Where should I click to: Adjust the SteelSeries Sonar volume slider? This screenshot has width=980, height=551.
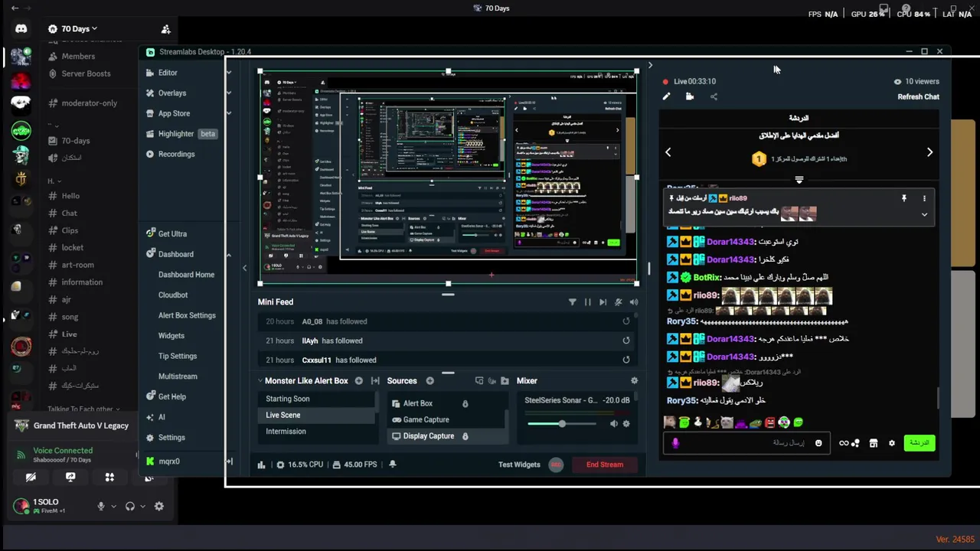tap(561, 424)
